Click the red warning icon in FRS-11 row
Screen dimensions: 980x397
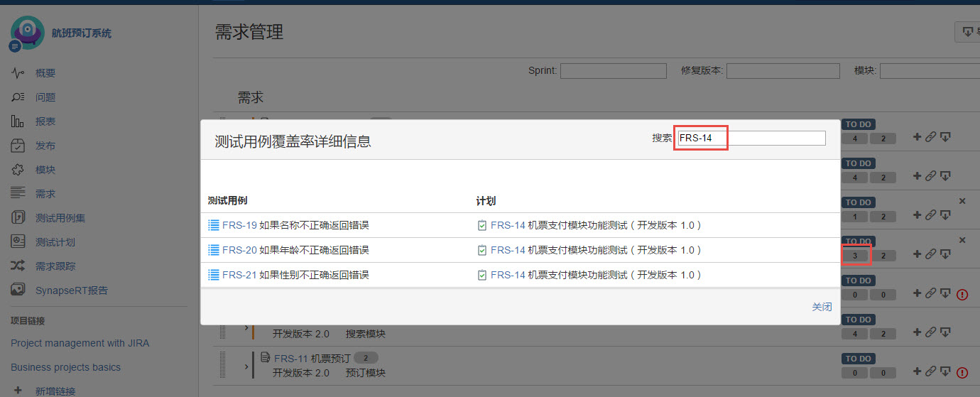coord(962,372)
